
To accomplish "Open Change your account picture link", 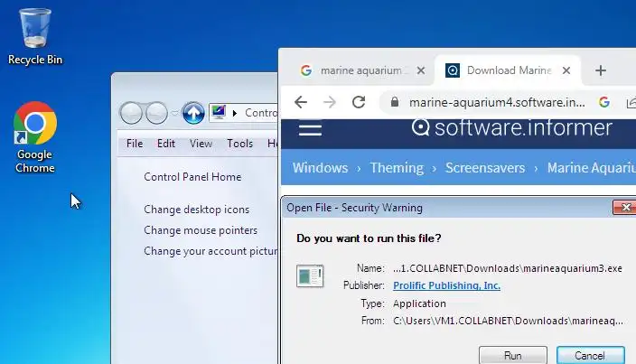I will click(x=210, y=251).
